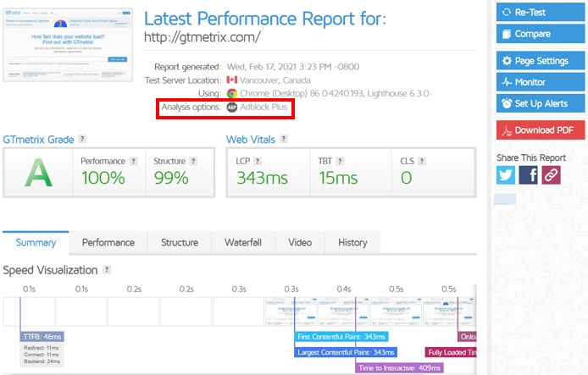Open Set Up Alerts

click(x=540, y=103)
